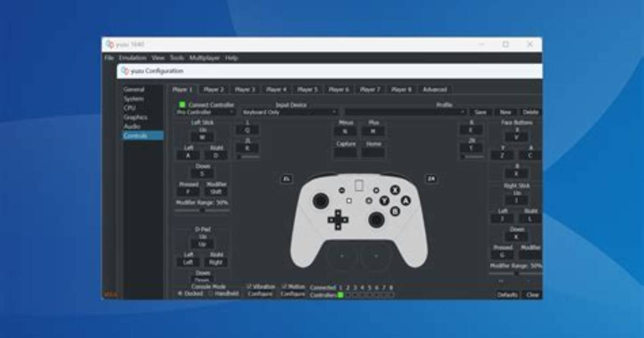Image resolution: width=644 pixels, height=338 pixels.
Task: Select Audio in the settings sidebar
Action: point(143,126)
